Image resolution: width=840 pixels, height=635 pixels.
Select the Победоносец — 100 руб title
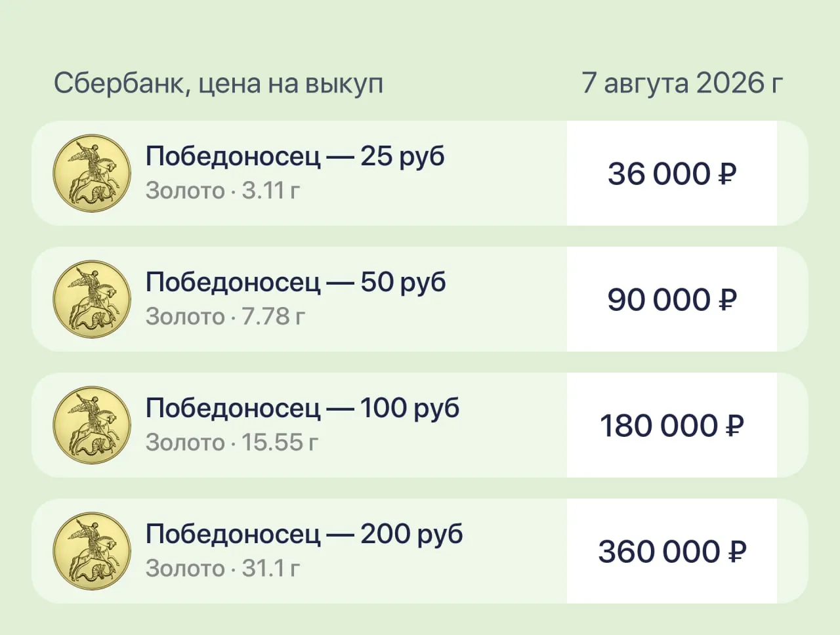(303, 409)
